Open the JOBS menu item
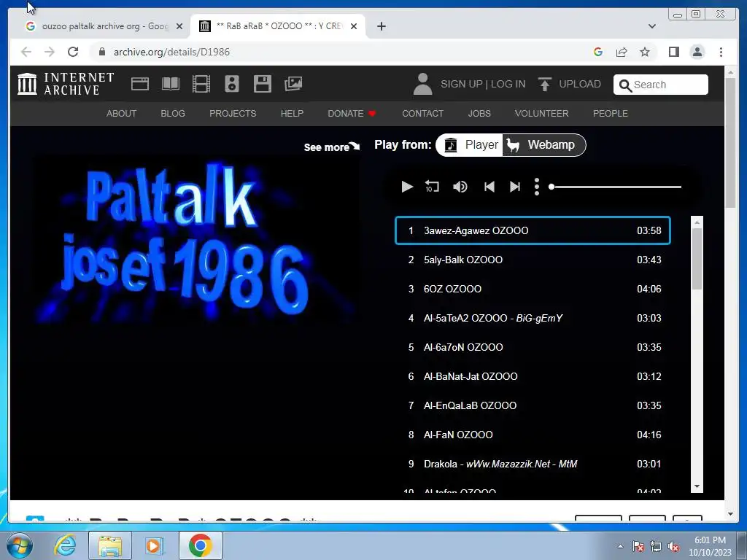Viewport: 747px width, 560px height. click(479, 113)
